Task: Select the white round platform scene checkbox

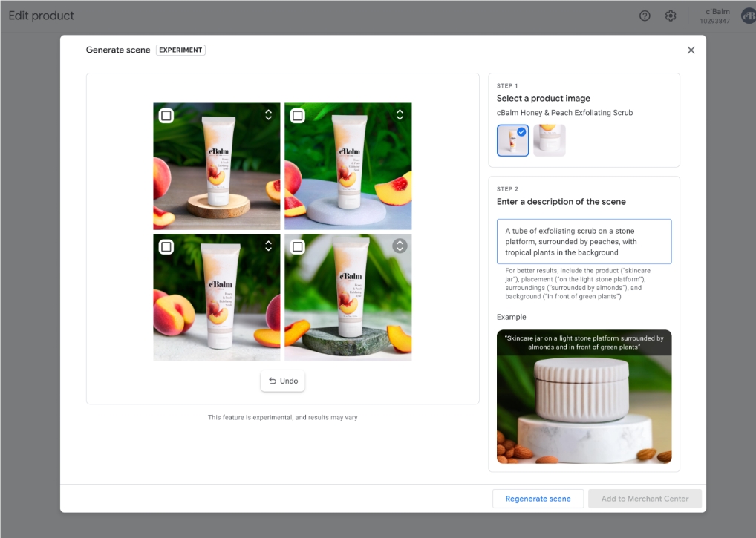Action: 298,116
